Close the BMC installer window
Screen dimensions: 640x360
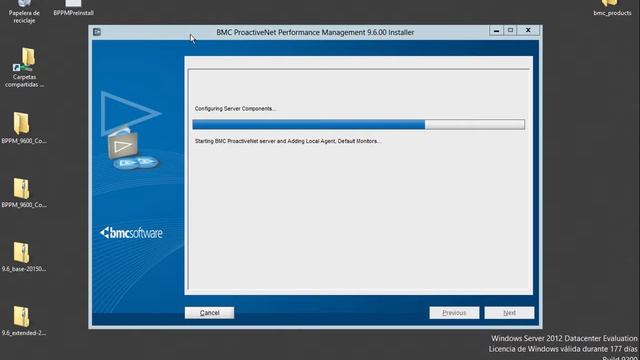click(x=528, y=30)
